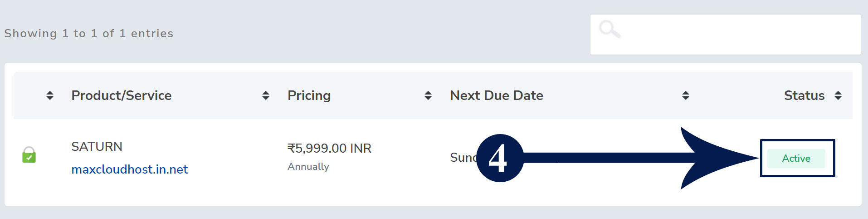Click the green Active status badge

tap(796, 159)
